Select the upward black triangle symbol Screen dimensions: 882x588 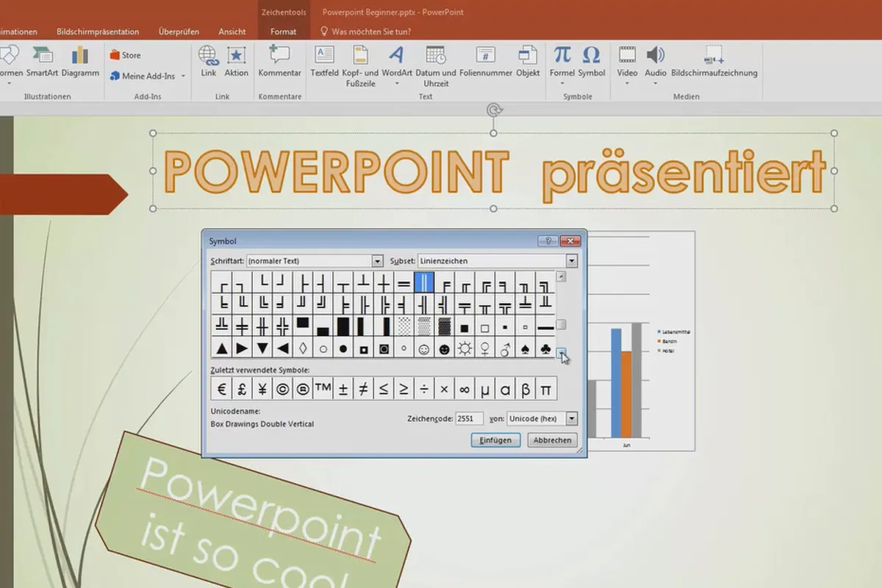tap(221, 349)
